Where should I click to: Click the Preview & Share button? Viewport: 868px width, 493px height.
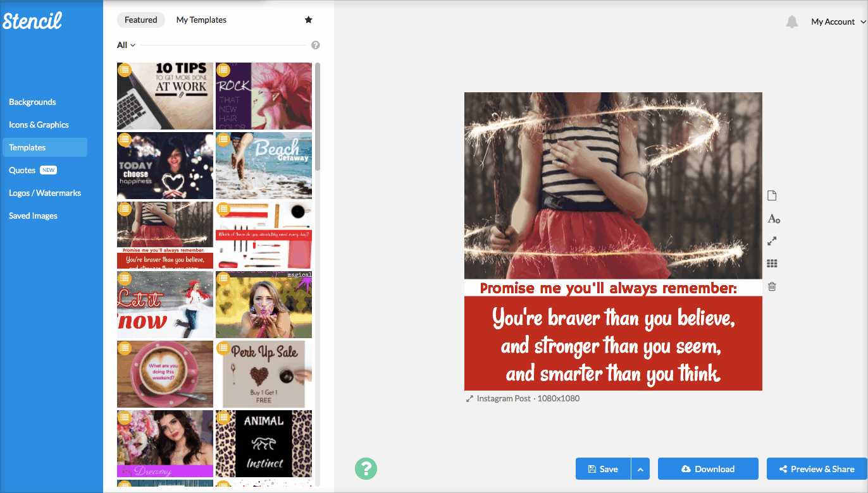[817, 469]
